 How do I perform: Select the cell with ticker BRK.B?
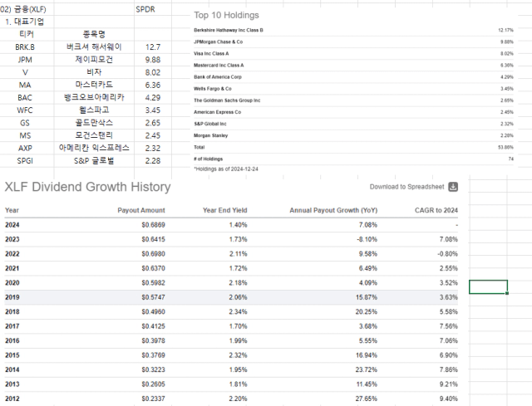pyautogui.click(x=27, y=47)
